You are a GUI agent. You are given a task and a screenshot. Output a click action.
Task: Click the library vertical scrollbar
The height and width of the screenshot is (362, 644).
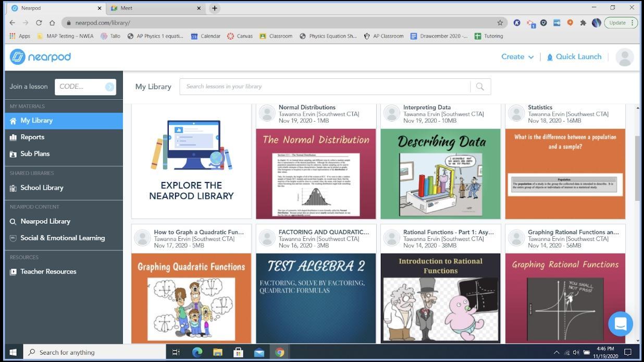point(638,168)
